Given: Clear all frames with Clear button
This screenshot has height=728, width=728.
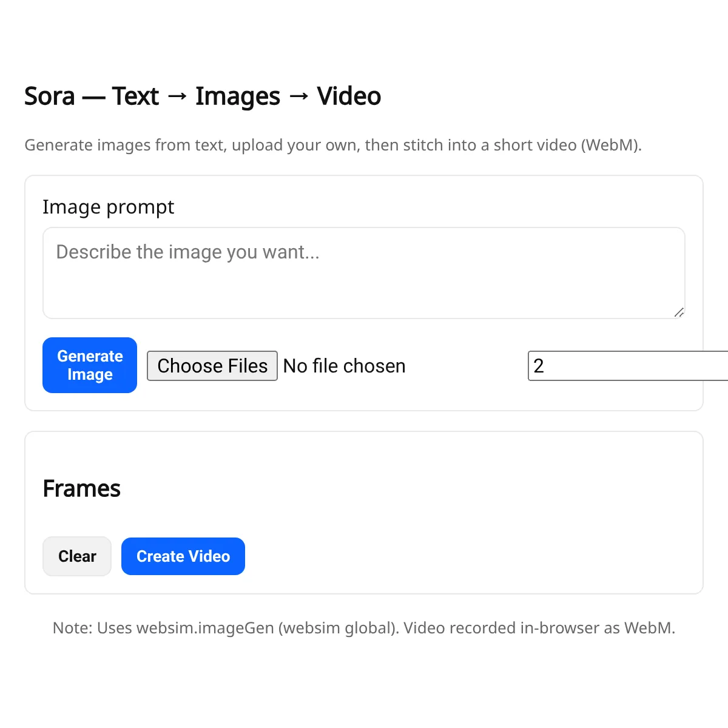Looking at the screenshot, I should point(77,556).
